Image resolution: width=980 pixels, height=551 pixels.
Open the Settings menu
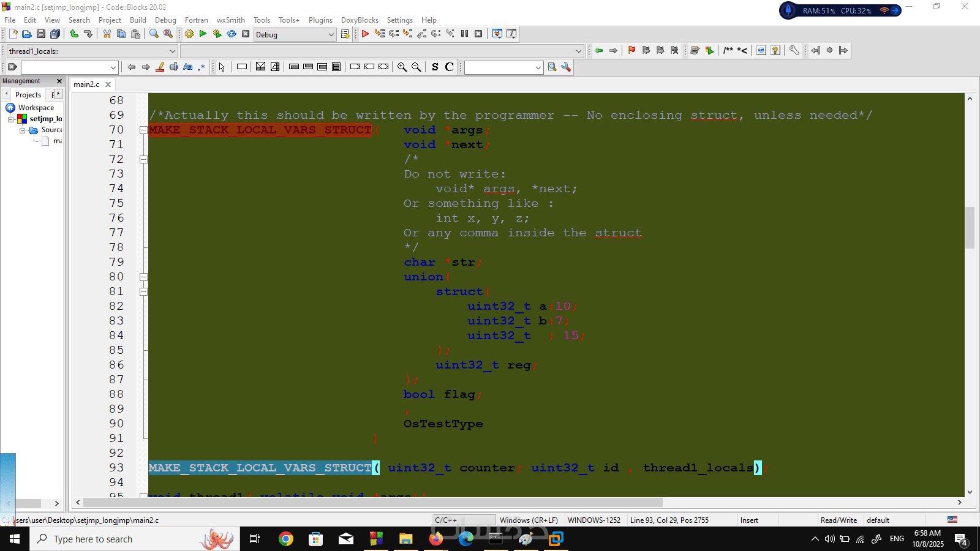399,20
